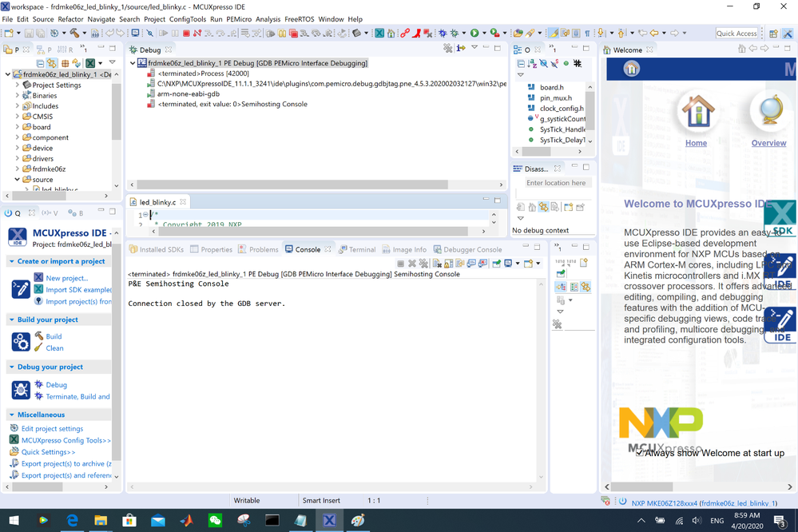This screenshot has height=532, width=798.
Task: Click the Sort alphabetically icon in Outline view
Action: (x=532, y=64)
